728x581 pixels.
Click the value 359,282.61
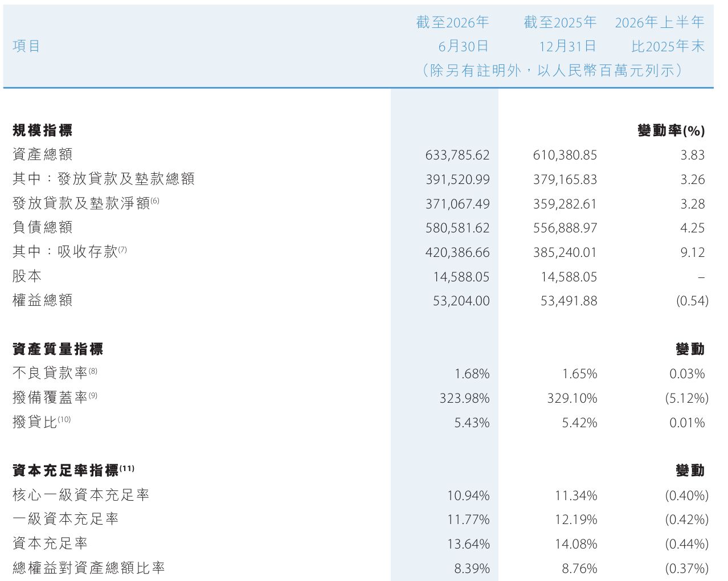(565, 204)
